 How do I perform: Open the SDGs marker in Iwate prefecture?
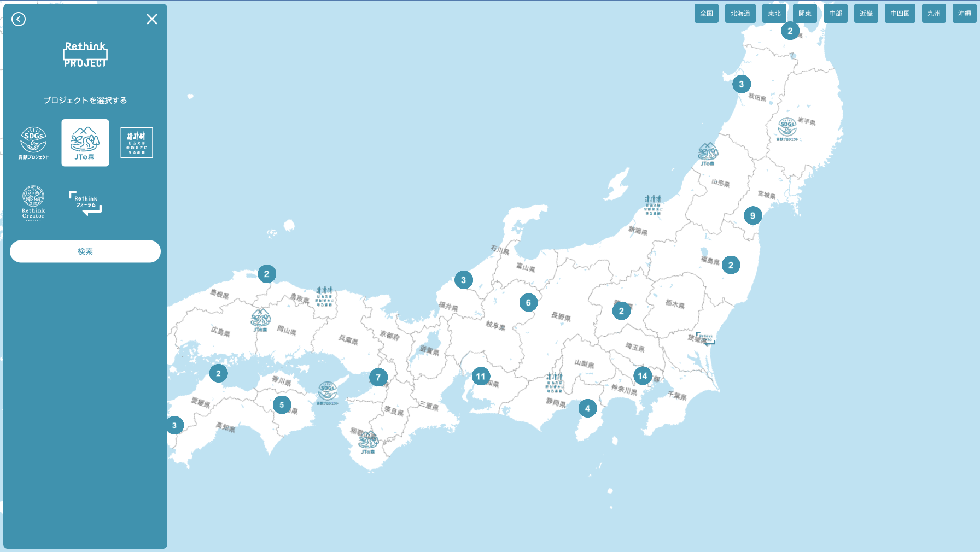[787, 128]
